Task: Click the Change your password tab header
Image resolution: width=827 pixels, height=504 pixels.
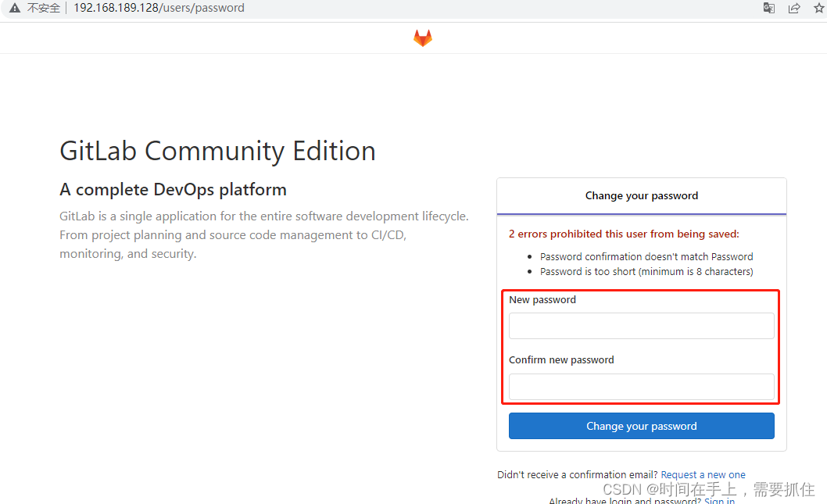Action: [x=641, y=195]
